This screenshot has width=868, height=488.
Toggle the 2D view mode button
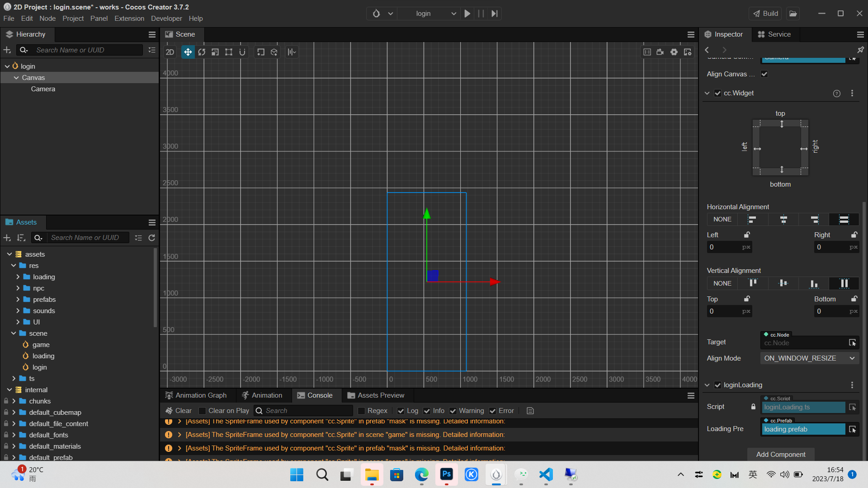(x=170, y=52)
